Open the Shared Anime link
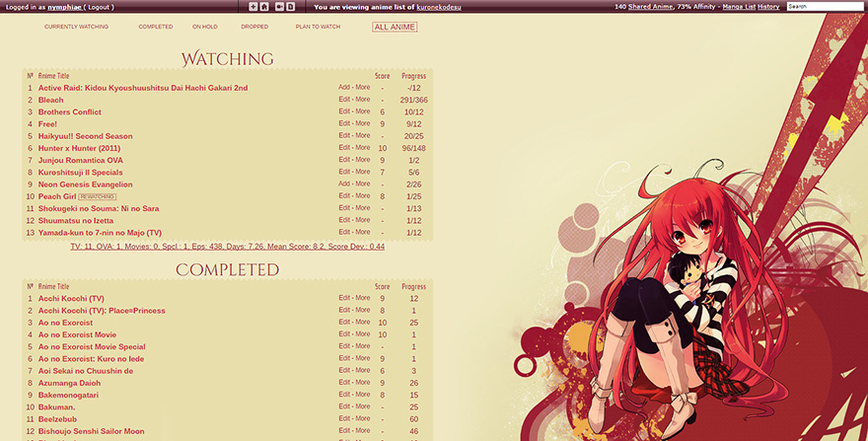Screen dimensions: 868x441 pos(650,7)
